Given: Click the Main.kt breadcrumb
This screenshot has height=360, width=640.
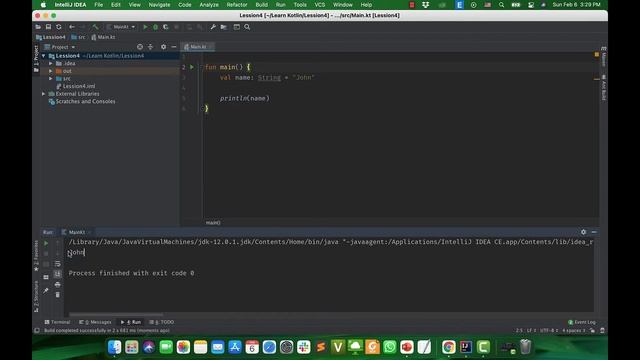Looking at the screenshot, I should click(103, 37).
